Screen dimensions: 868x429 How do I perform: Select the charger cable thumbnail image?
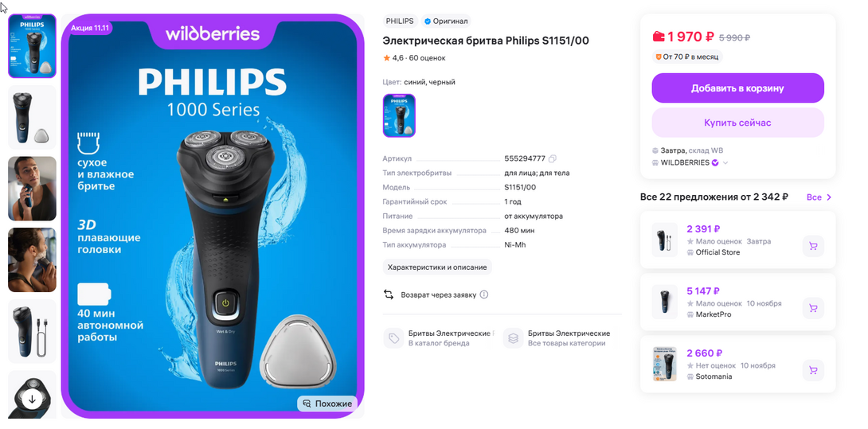click(32, 331)
